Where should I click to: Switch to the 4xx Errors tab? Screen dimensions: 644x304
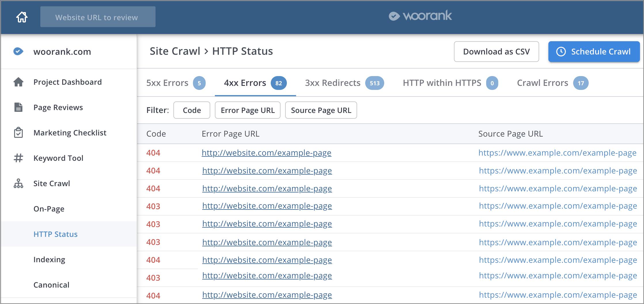(255, 83)
